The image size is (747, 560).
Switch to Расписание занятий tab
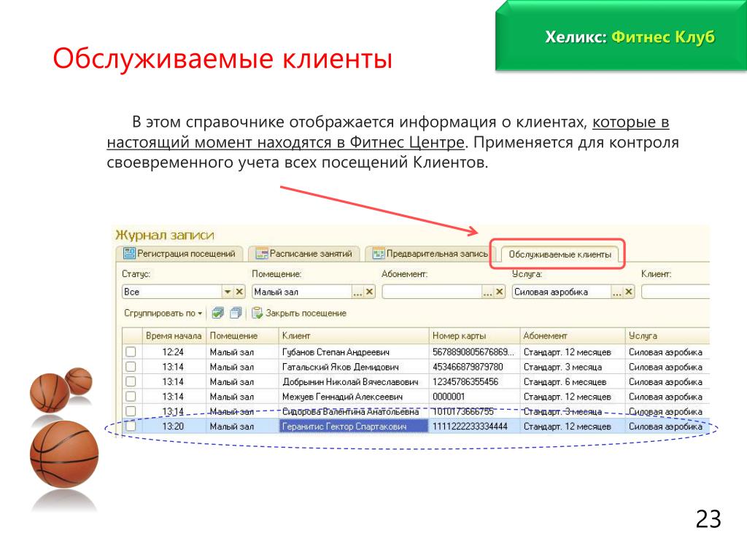pos(304,254)
